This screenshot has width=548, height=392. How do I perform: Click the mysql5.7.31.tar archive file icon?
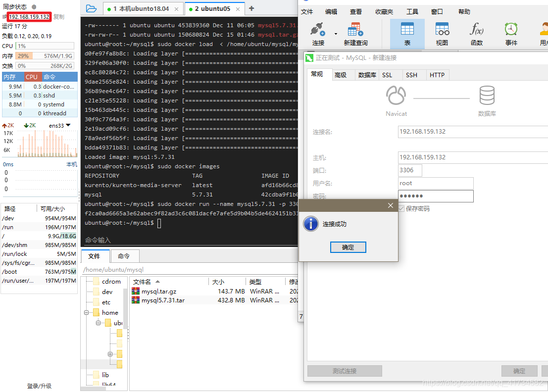point(136,300)
